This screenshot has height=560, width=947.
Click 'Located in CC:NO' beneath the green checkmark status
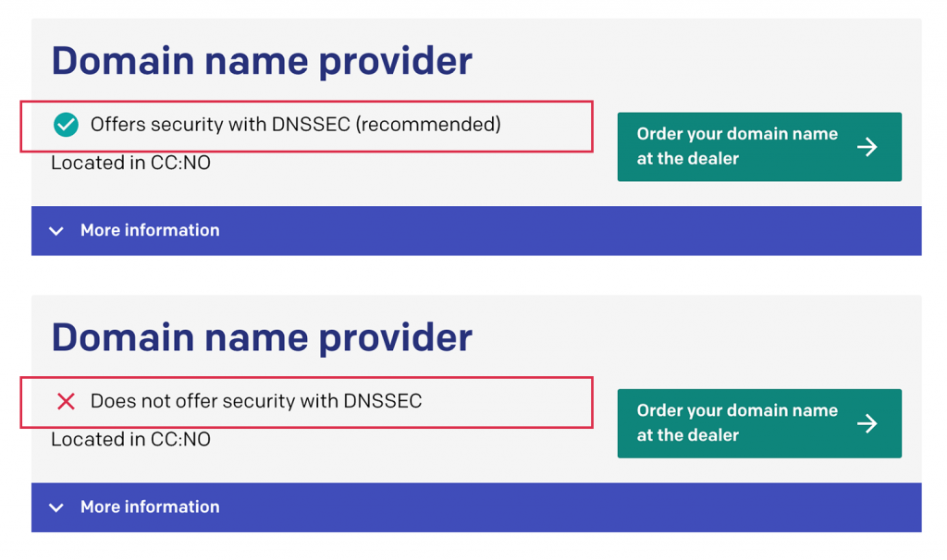130,163
